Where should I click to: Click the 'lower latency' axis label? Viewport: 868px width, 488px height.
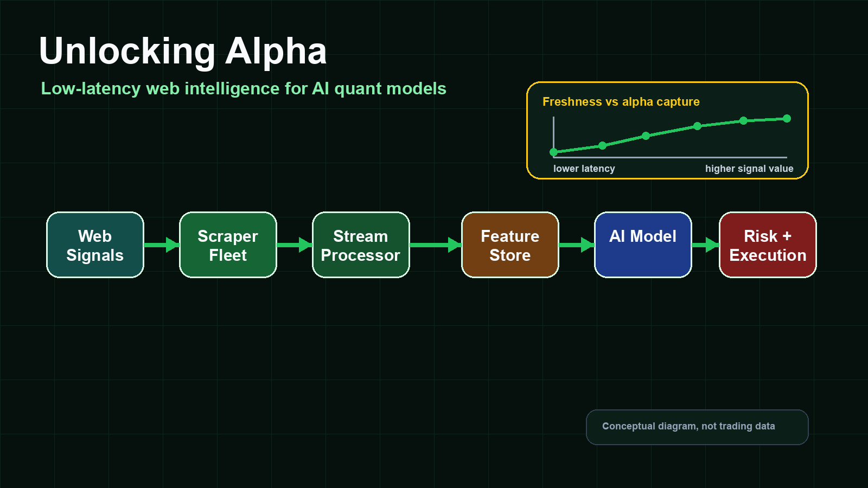point(584,169)
